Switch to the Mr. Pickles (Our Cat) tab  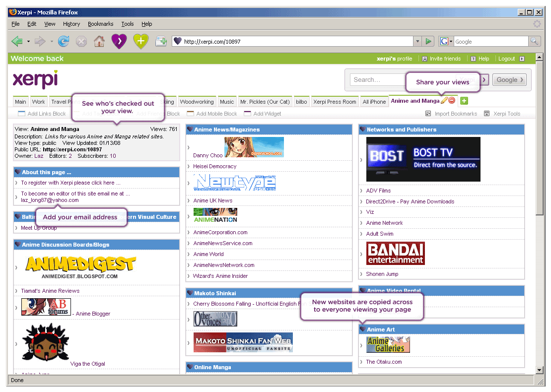tap(265, 102)
